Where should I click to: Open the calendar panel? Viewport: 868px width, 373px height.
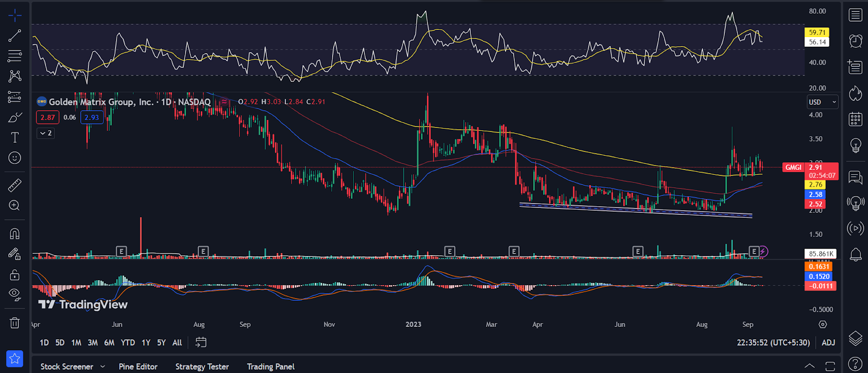[x=856, y=119]
